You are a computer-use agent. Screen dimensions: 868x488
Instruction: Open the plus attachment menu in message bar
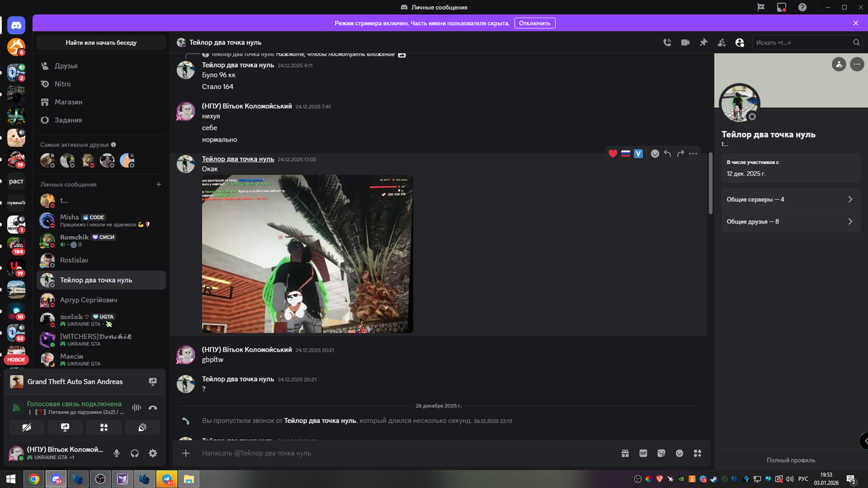coord(186,453)
